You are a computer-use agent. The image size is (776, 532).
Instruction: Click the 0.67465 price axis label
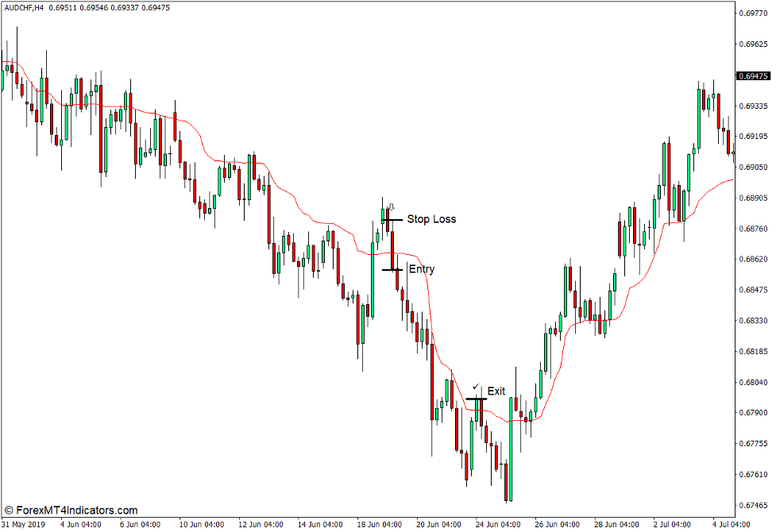click(x=753, y=505)
